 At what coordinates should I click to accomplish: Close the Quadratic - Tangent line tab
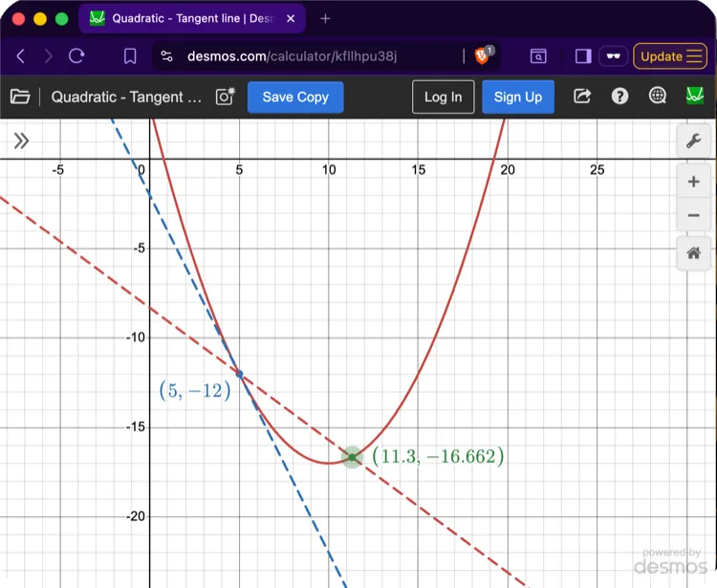291,19
